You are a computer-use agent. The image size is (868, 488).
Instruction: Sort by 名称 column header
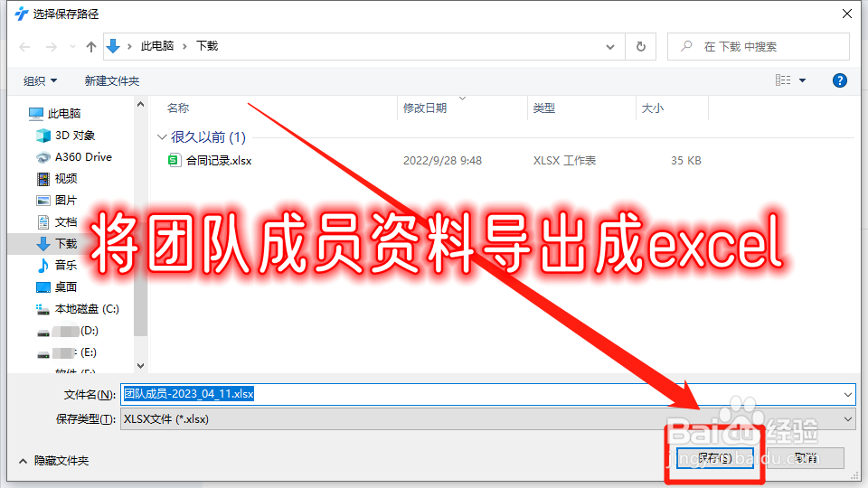click(178, 108)
